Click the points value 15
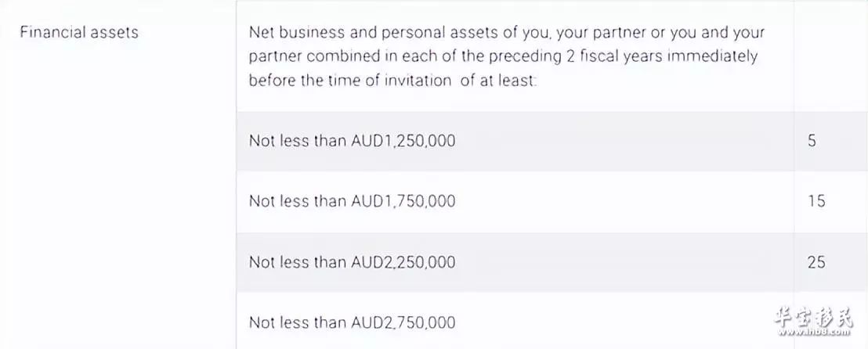This screenshot has height=349, width=868. [x=816, y=201]
